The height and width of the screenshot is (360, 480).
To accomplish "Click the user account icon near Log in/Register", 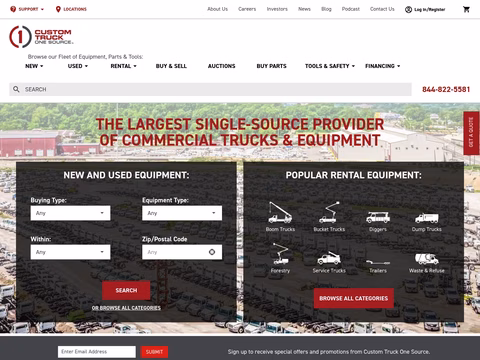I will [408, 9].
